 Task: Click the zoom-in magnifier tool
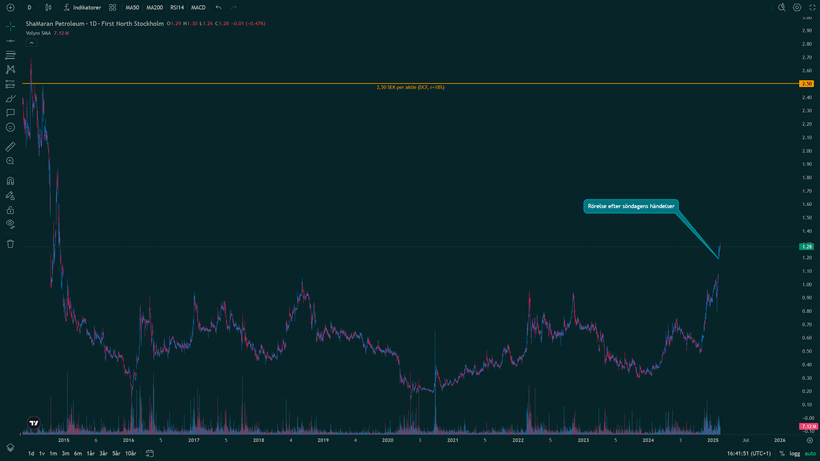coord(10,161)
